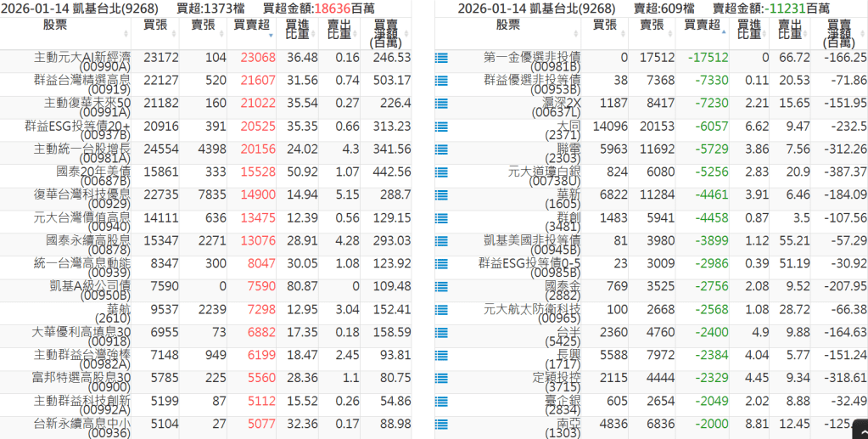Screen dimensions: 868x439
Task: Open list icon for 長興 (1717)
Action: point(441,357)
